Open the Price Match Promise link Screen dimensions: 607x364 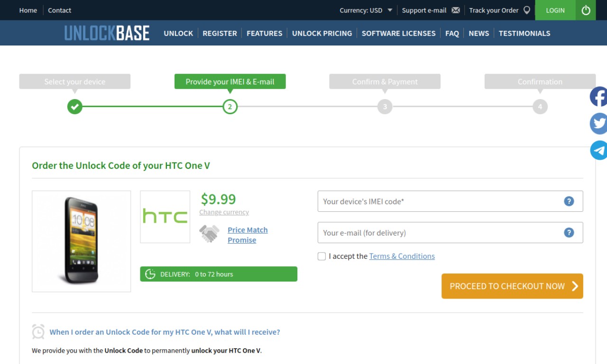click(x=248, y=235)
